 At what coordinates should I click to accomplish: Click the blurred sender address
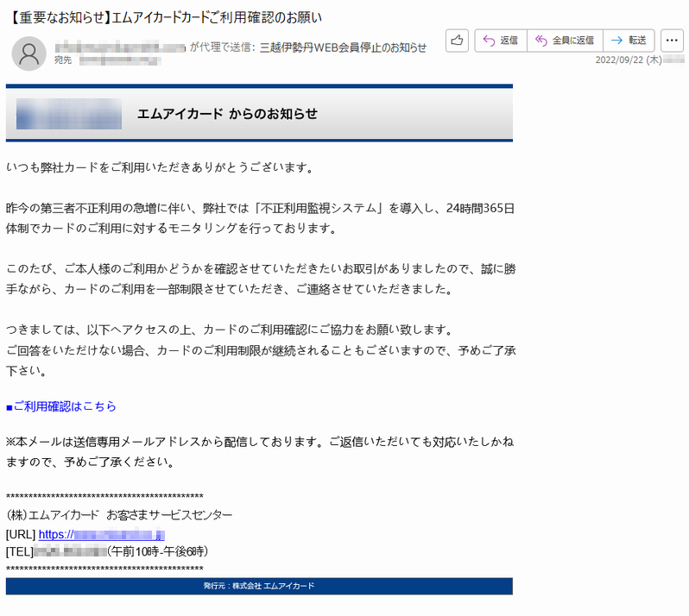point(120,47)
